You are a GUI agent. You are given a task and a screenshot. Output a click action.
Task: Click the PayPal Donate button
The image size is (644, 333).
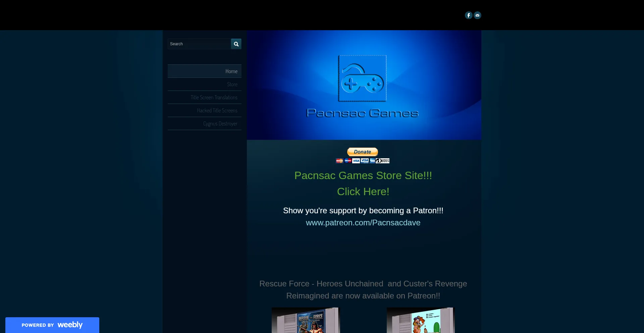(363, 152)
